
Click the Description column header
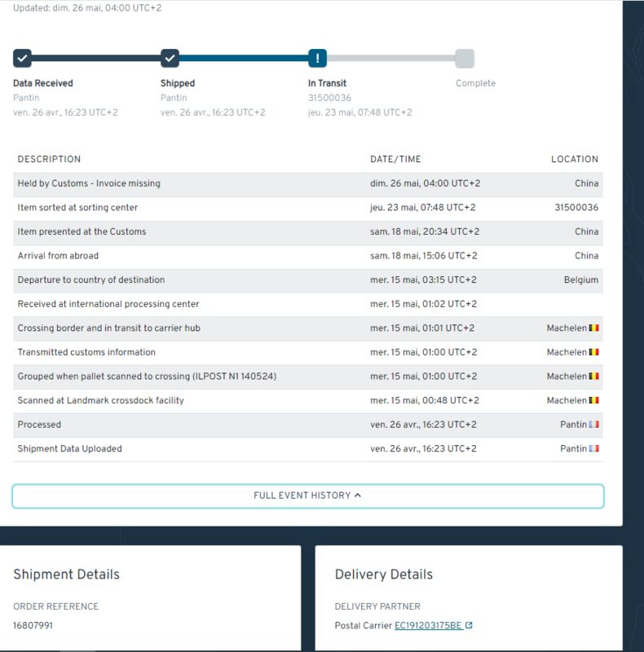pos(49,159)
